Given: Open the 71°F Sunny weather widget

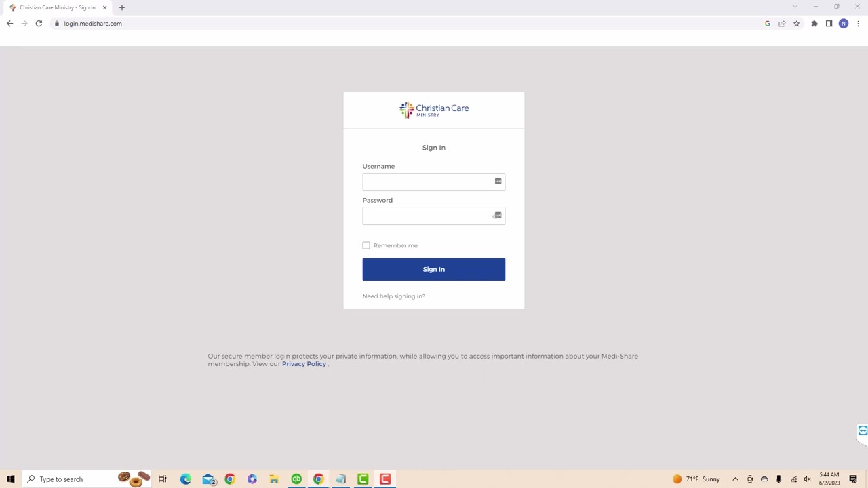Looking at the screenshot, I should 696,479.
